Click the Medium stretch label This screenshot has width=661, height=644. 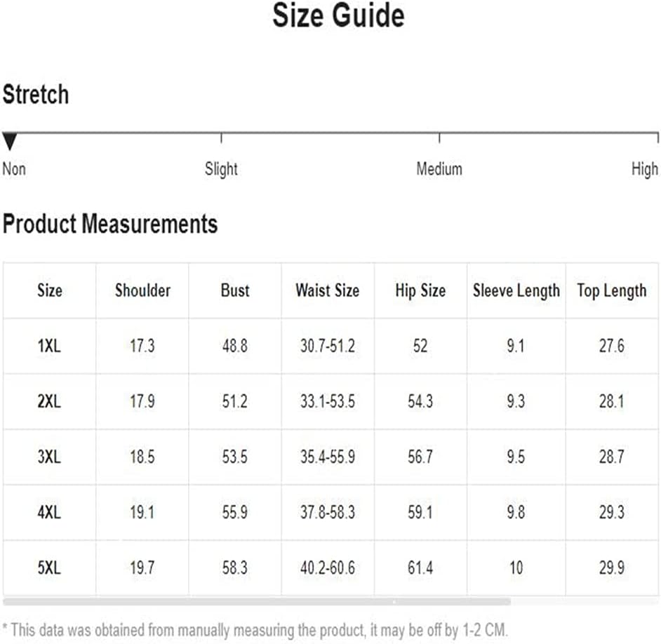(x=439, y=169)
